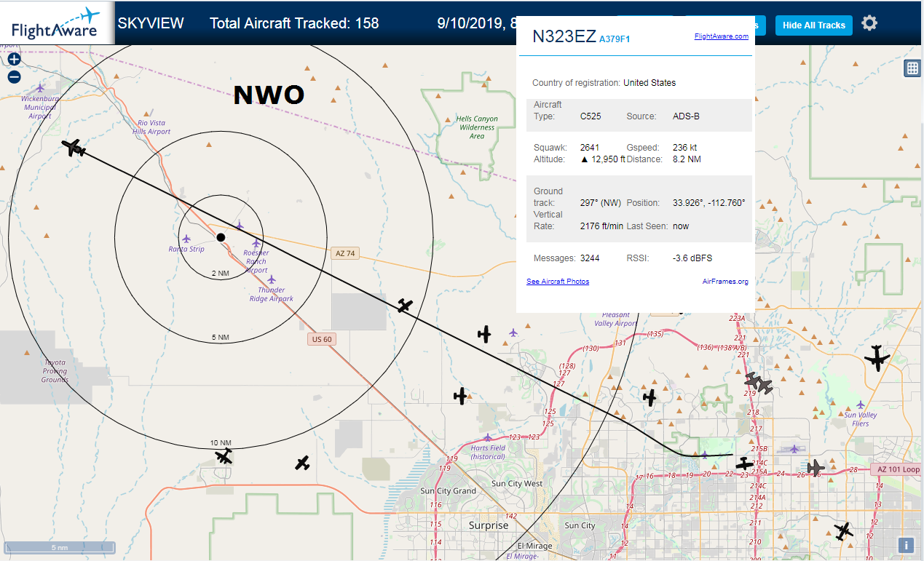
Task: Click the black receiver location dot
Action: (221, 237)
